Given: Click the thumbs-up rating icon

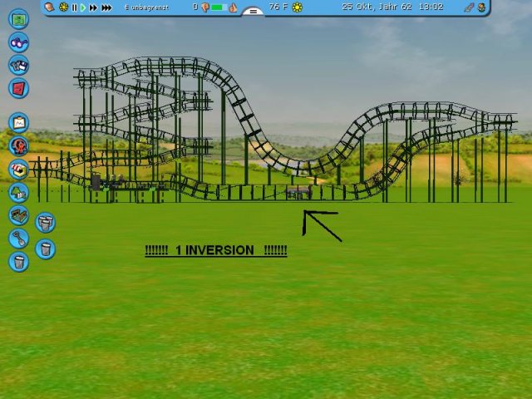Looking at the screenshot, I should (233, 7).
